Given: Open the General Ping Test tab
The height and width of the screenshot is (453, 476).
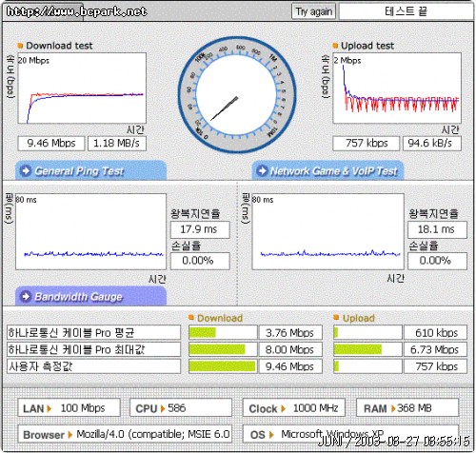Looking at the screenshot, I should (90, 171).
